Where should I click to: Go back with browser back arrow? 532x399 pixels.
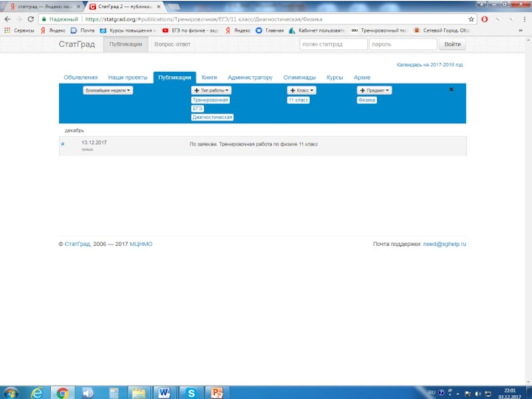pos(7,19)
